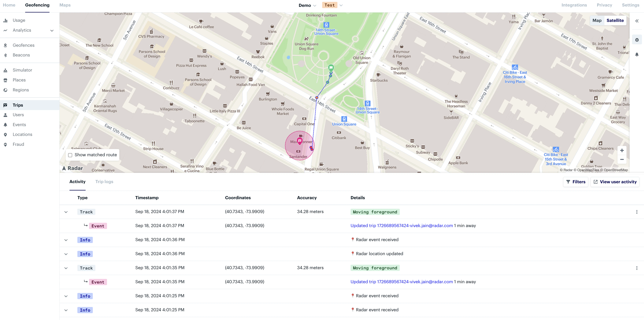Open the Simulator from the sidebar
The image size is (644, 320).
tap(22, 70)
